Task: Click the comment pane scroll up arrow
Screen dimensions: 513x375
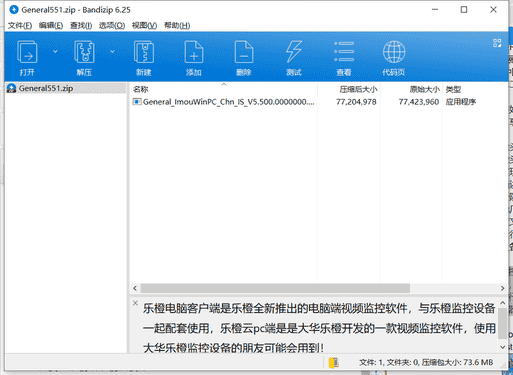Action: point(503,303)
